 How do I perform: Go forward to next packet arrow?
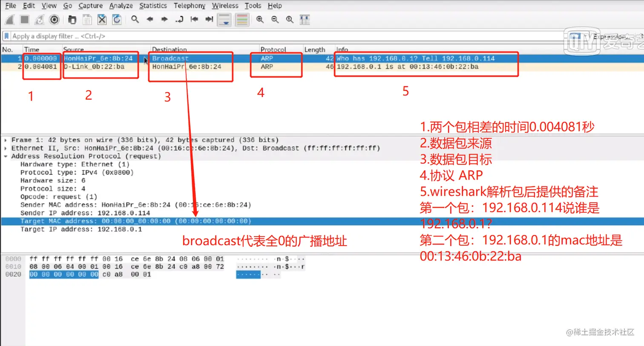click(164, 19)
